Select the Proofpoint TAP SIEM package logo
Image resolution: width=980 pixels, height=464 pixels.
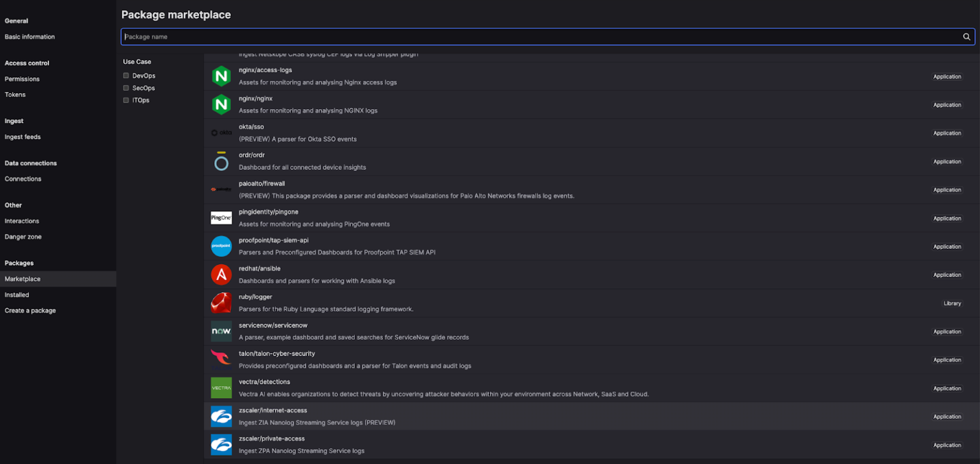[x=221, y=246]
